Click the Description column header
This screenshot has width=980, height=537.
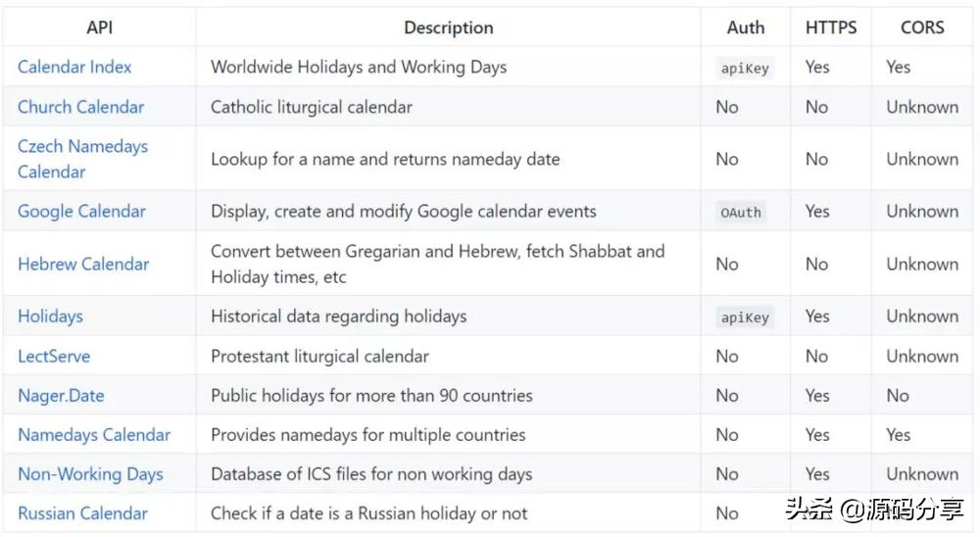pyautogui.click(x=448, y=27)
